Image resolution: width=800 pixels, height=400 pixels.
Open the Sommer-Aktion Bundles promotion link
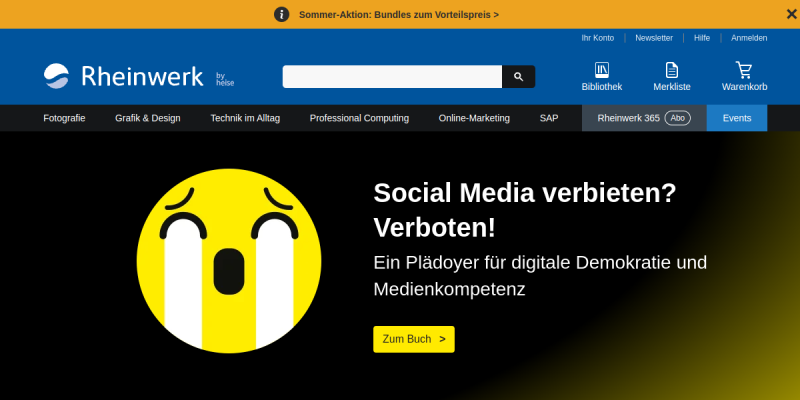(x=399, y=14)
